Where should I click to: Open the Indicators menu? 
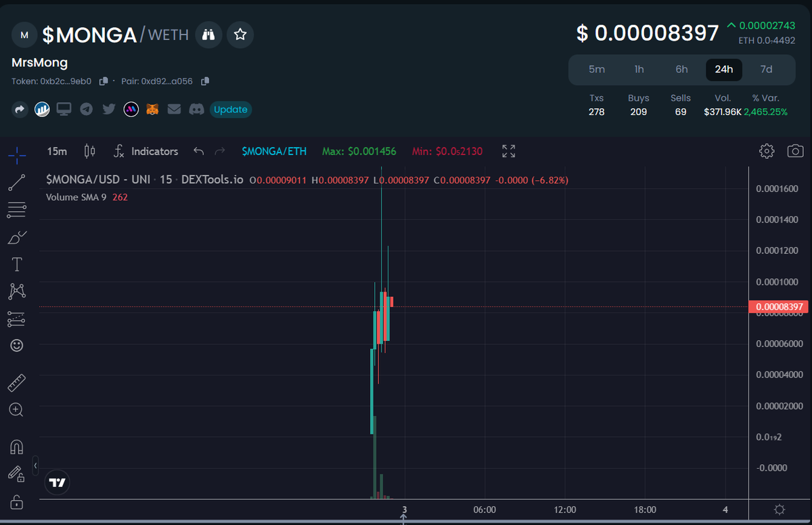coord(145,151)
